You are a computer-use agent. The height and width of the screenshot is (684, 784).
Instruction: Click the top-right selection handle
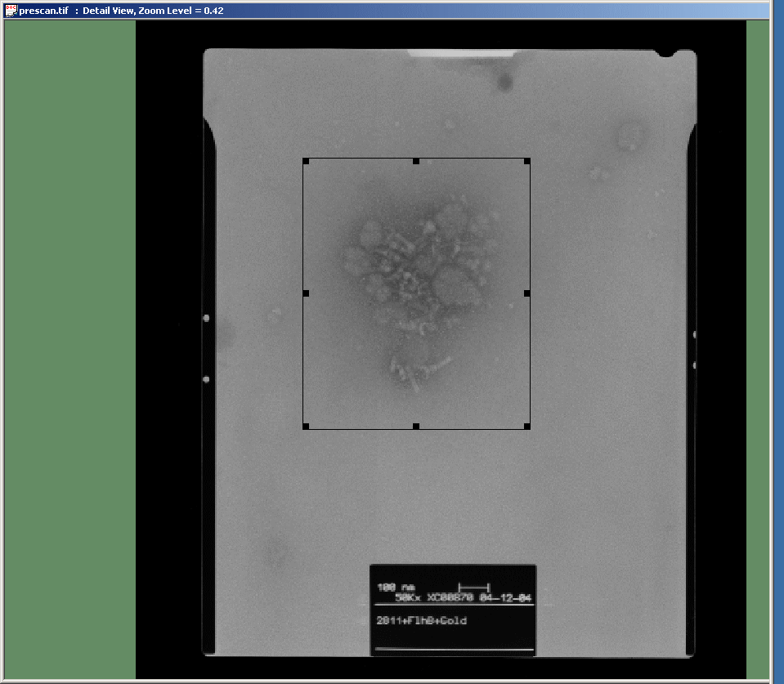[x=526, y=161]
